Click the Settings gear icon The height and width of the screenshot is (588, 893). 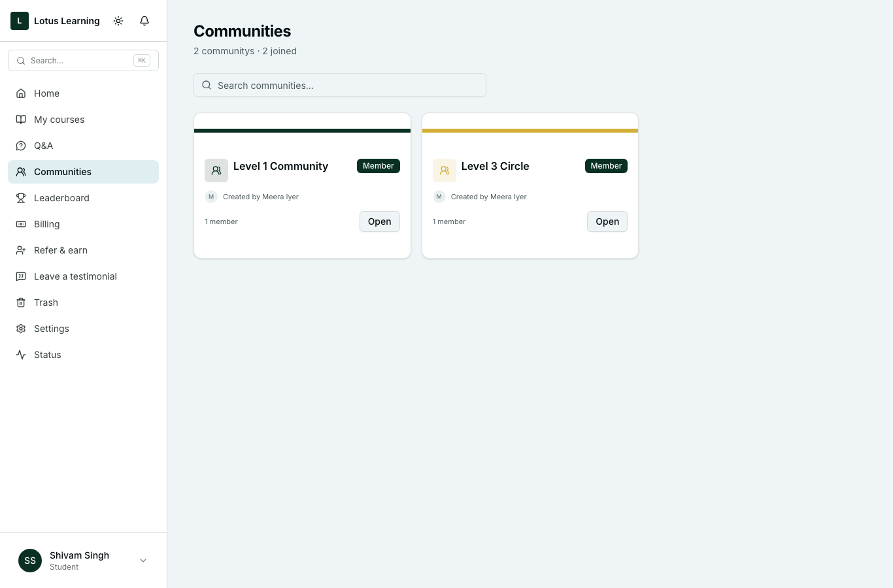pos(21,329)
